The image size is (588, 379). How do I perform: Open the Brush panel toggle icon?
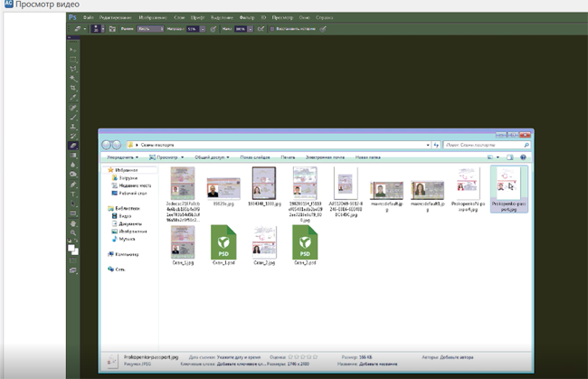[112, 29]
